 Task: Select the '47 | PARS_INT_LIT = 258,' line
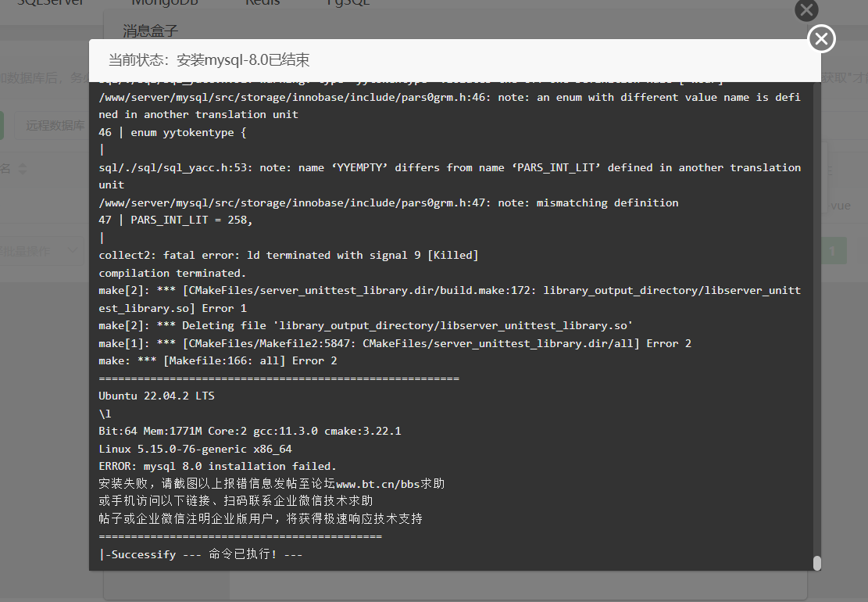pyautogui.click(x=176, y=220)
